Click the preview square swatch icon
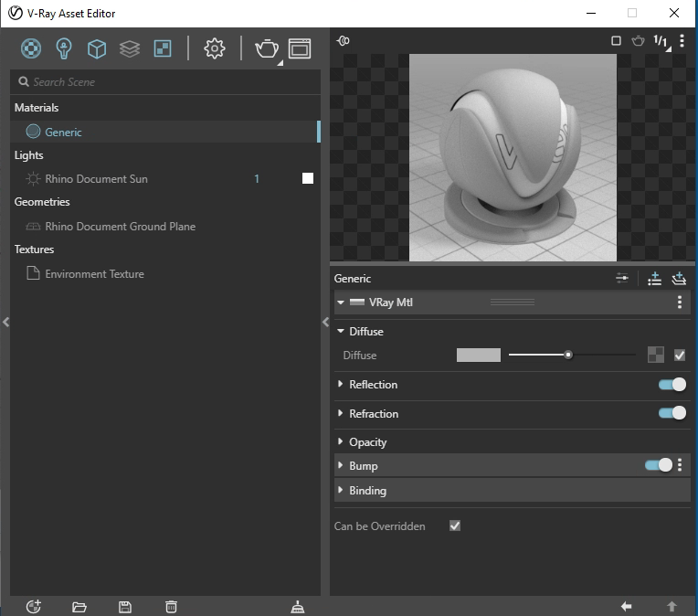This screenshot has width=698, height=616. point(616,41)
